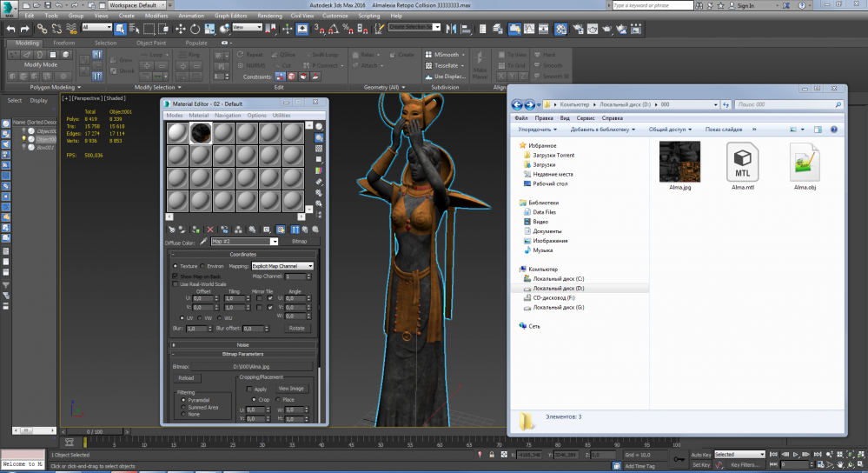
Task: Choose the Select and Rotate tool
Action: tap(195, 29)
